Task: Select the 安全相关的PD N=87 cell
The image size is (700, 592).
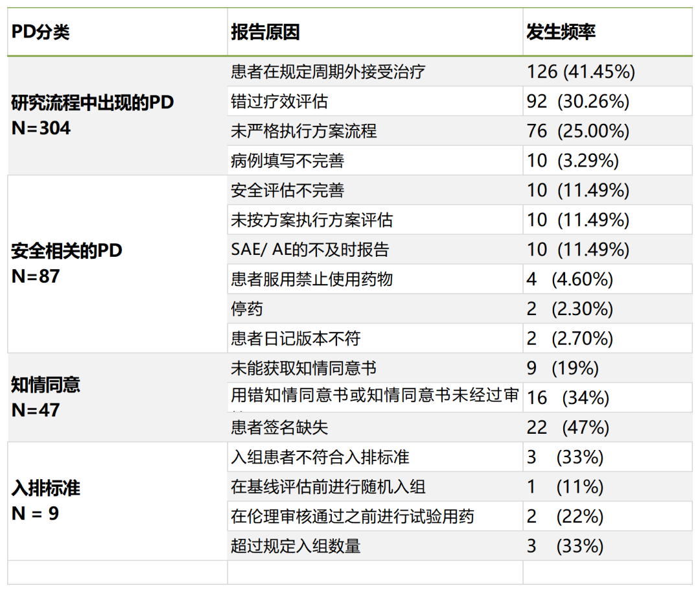Action: 67,263
